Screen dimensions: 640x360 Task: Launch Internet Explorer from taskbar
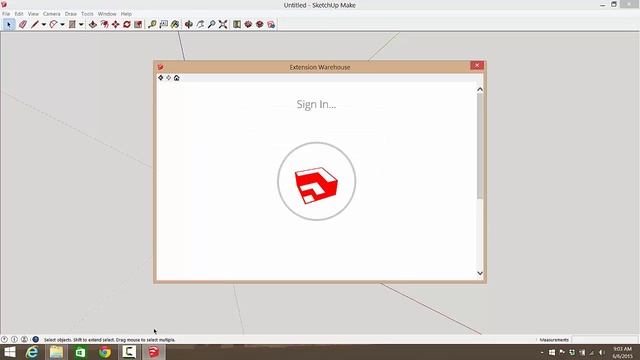pyautogui.click(x=32, y=352)
